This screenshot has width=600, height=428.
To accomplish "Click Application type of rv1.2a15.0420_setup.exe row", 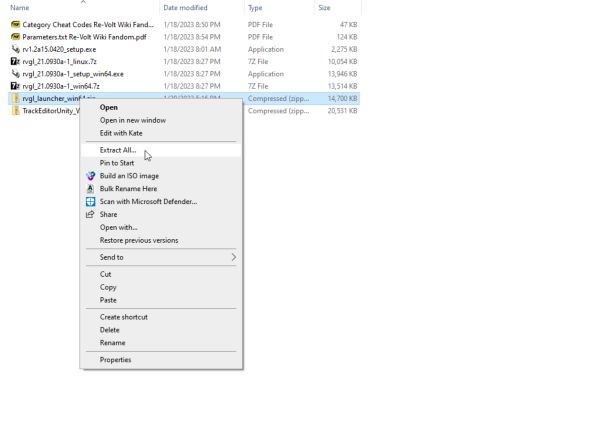I will click(266, 49).
